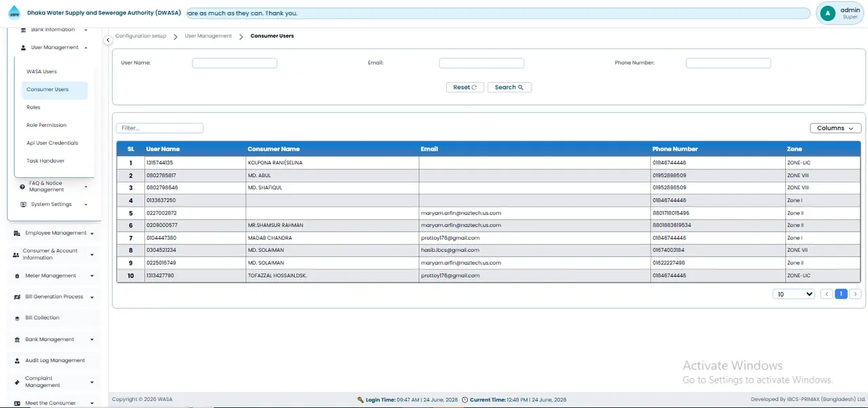Open the Columns dropdown
Image resolution: width=868 pixels, height=408 pixels.
(x=835, y=128)
